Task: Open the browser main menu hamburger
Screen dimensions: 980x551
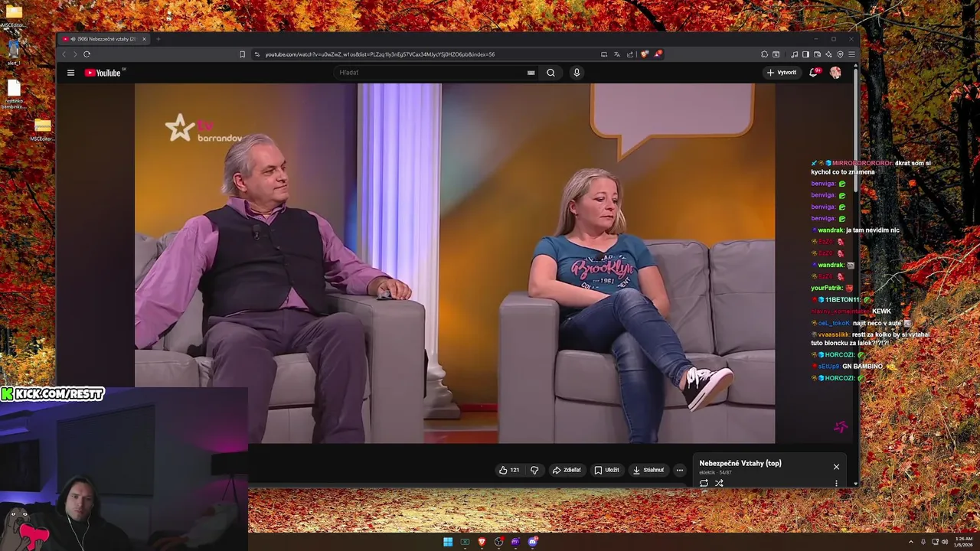Action: pyautogui.click(x=851, y=54)
